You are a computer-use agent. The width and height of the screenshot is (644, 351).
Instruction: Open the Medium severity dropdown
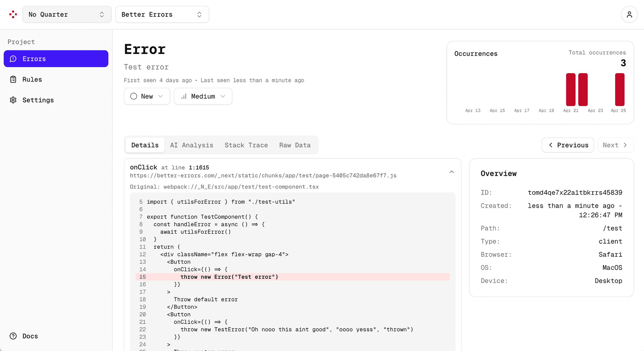203,96
